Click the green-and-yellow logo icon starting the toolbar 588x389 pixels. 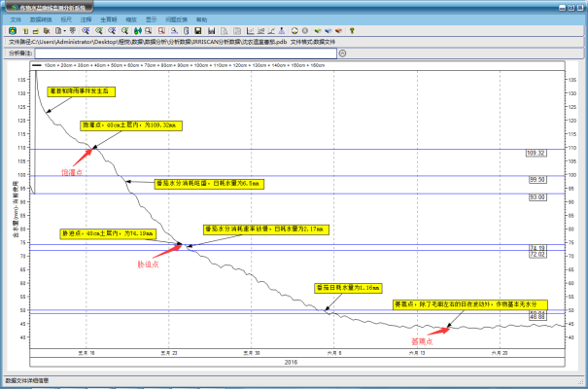(12, 31)
